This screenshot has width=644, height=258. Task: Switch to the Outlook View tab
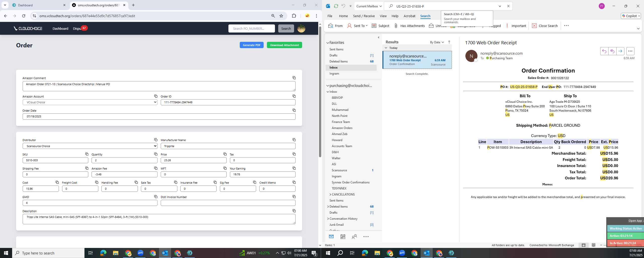tap(383, 16)
